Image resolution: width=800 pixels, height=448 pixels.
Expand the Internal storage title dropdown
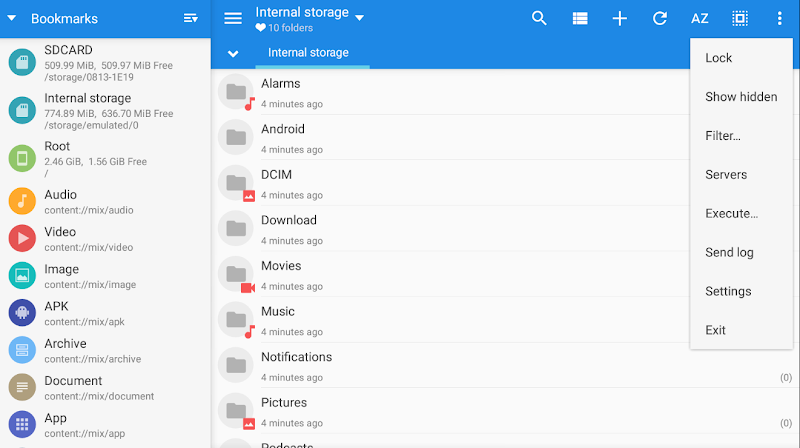pyautogui.click(x=360, y=17)
